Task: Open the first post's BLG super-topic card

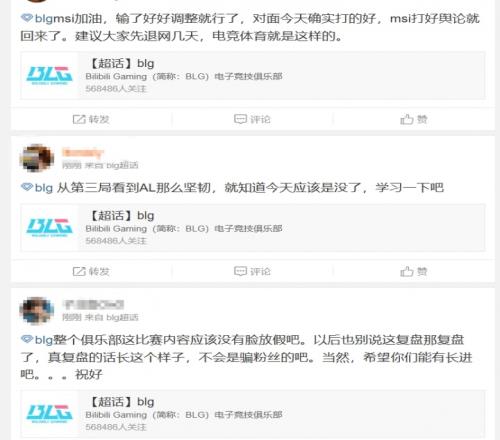Action: [253, 76]
